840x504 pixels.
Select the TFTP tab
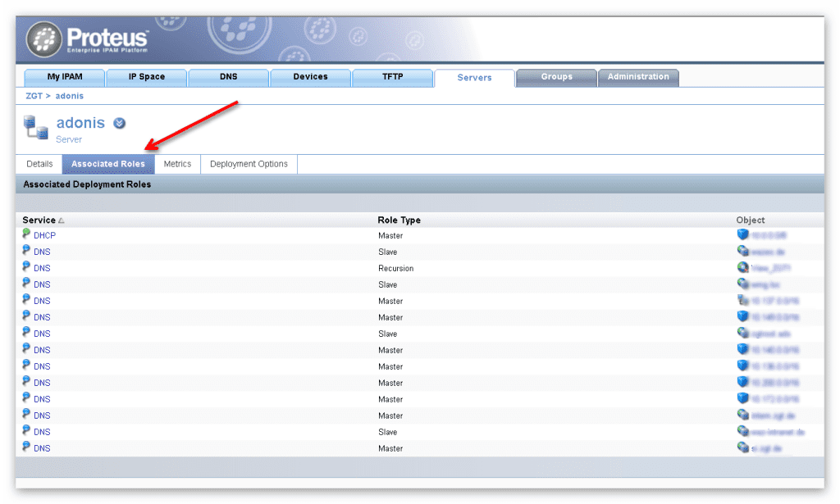click(393, 77)
